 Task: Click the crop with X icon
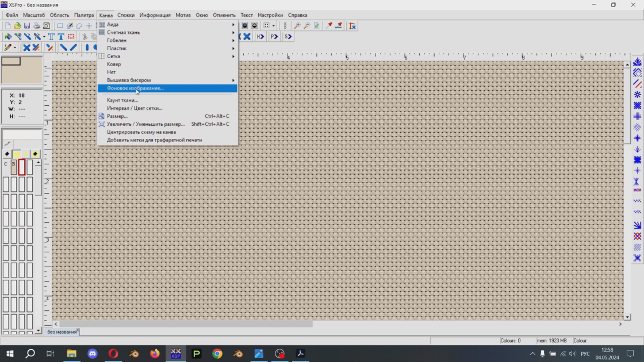[x=352, y=26]
